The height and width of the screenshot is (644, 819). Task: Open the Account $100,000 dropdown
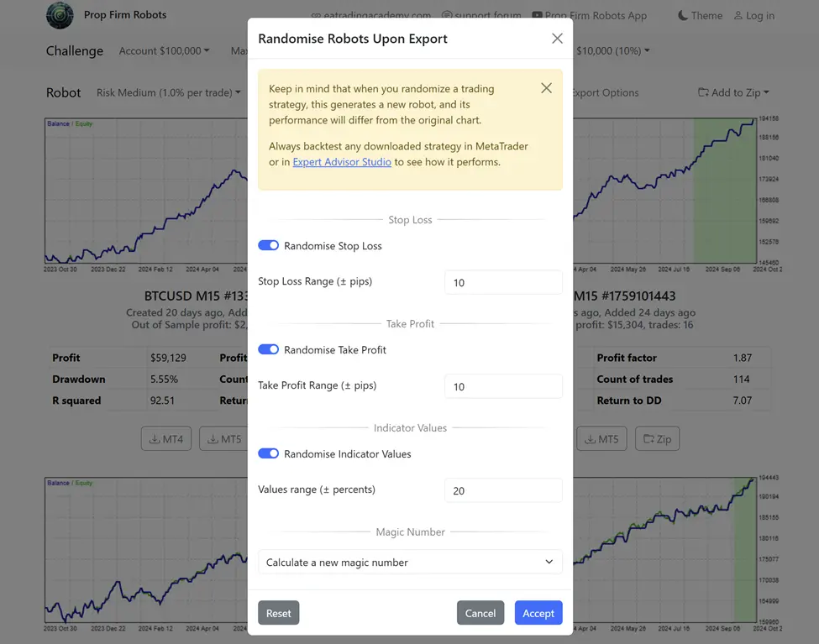pos(165,50)
